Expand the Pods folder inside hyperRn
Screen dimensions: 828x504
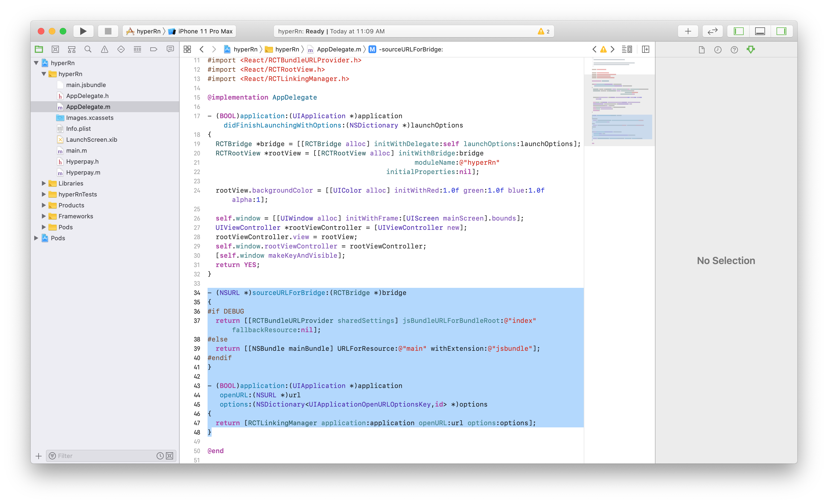click(x=44, y=227)
